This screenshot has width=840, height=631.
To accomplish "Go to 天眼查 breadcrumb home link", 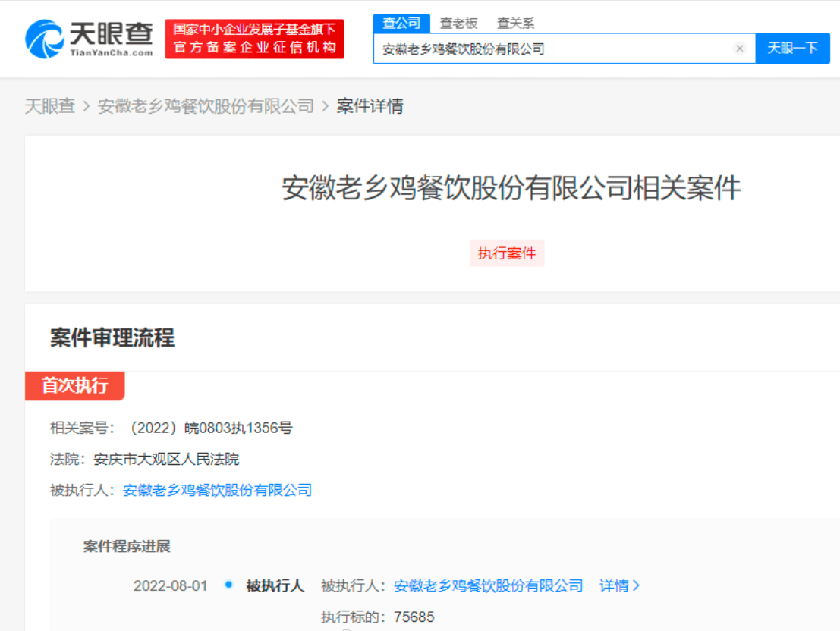I will tap(50, 106).
